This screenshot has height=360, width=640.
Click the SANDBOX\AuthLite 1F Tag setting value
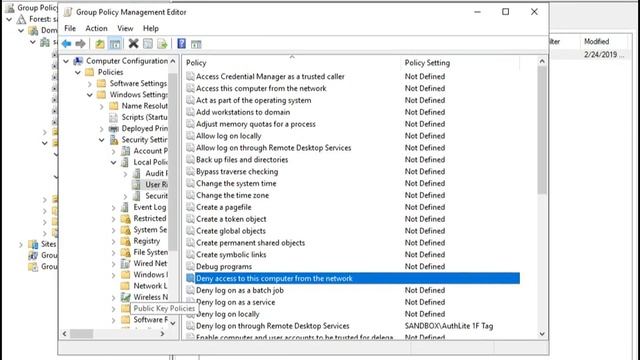click(449, 326)
